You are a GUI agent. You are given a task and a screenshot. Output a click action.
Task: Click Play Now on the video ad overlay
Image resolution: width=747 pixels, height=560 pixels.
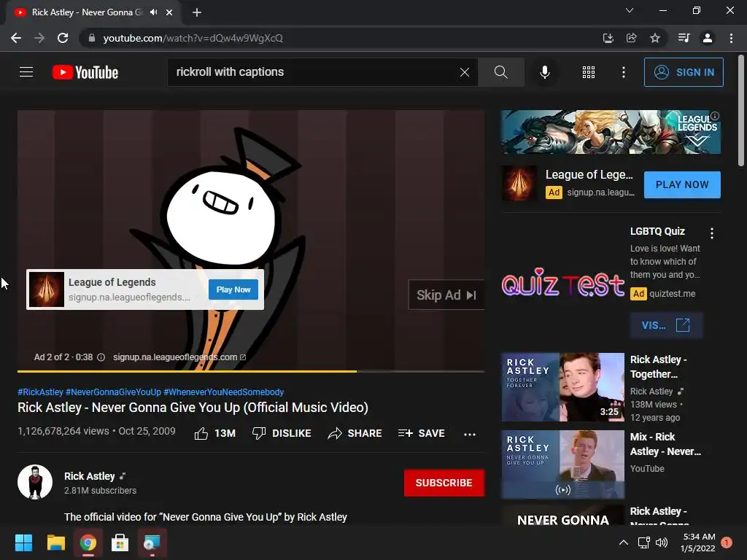point(233,289)
